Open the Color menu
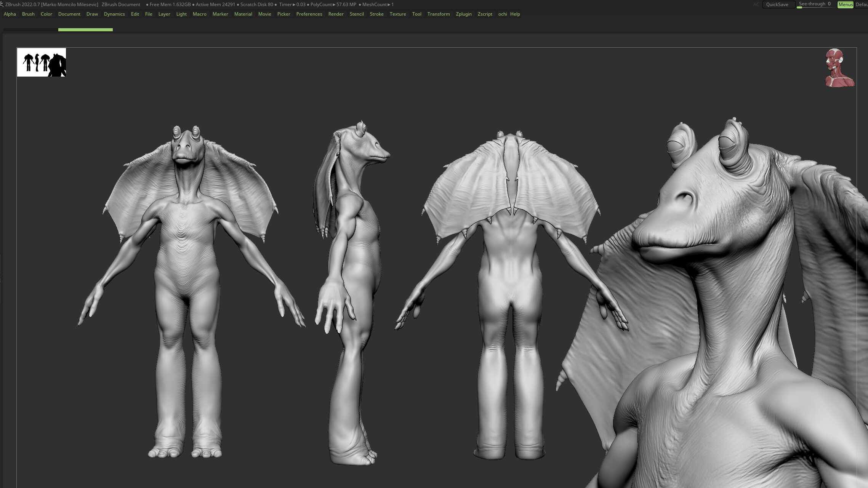The image size is (868, 488). (x=46, y=14)
